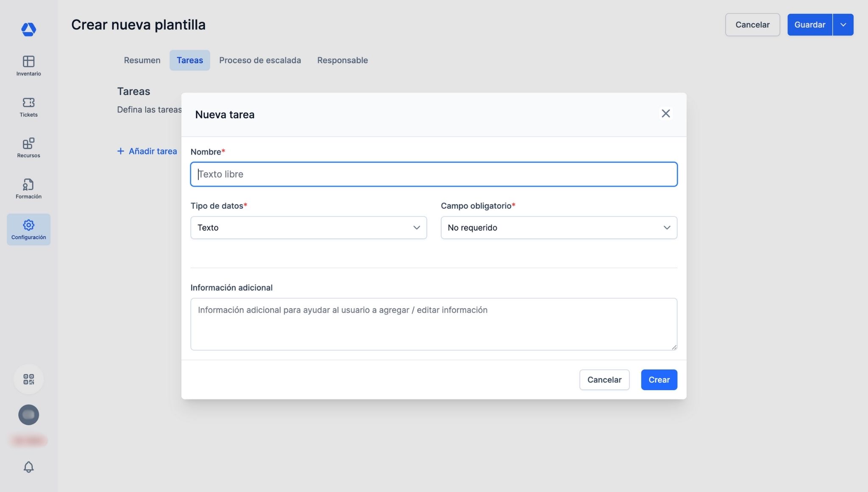Click the app logo icon
Screen dimensions: 868x492
point(28,29)
